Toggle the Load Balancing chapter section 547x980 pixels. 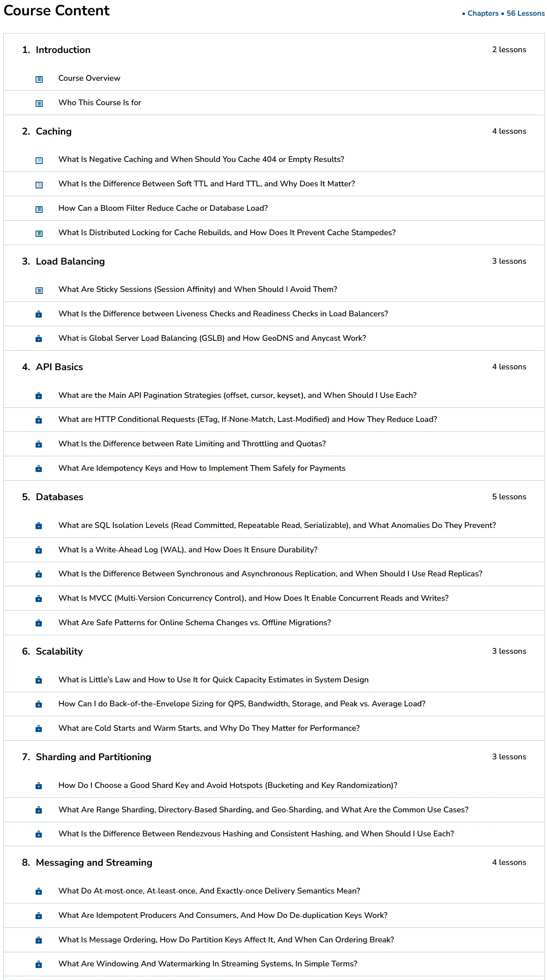tap(274, 261)
